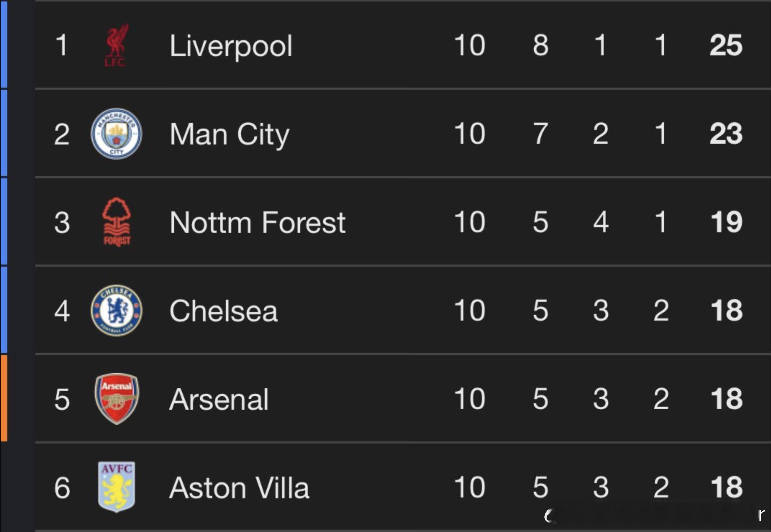Click the Aston Villa AVFC crest
Screen dimensions: 771x532
(x=116, y=487)
